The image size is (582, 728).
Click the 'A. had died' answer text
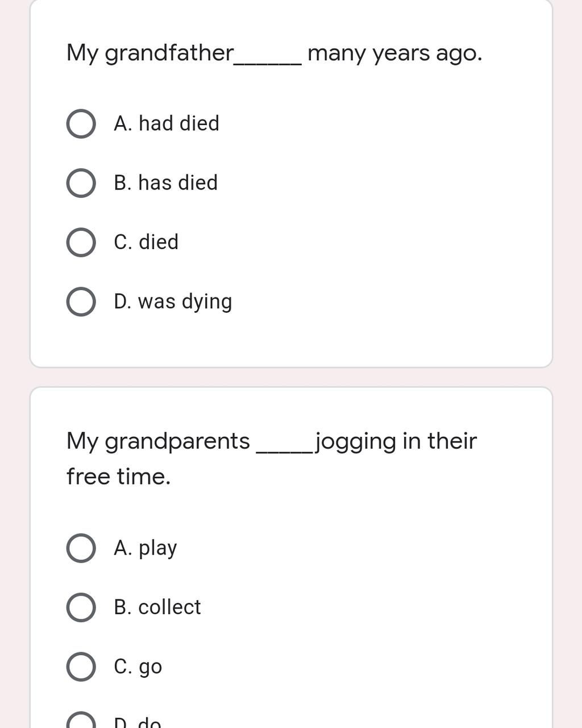pos(167,123)
